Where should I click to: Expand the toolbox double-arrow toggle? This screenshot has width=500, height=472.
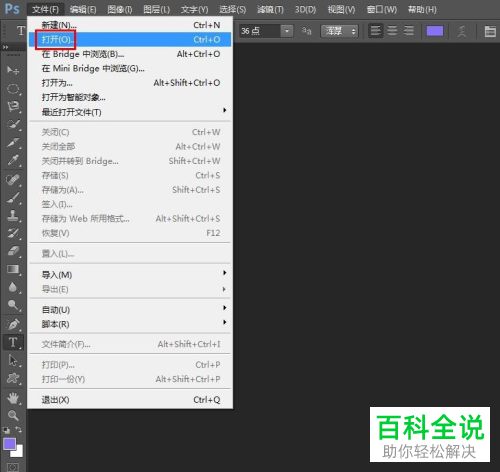(x=5, y=47)
